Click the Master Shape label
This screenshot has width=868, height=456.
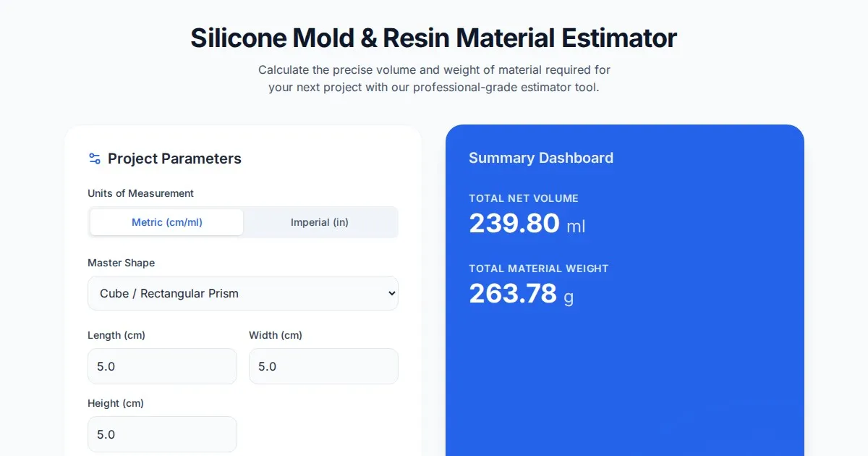(x=121, y=263)
